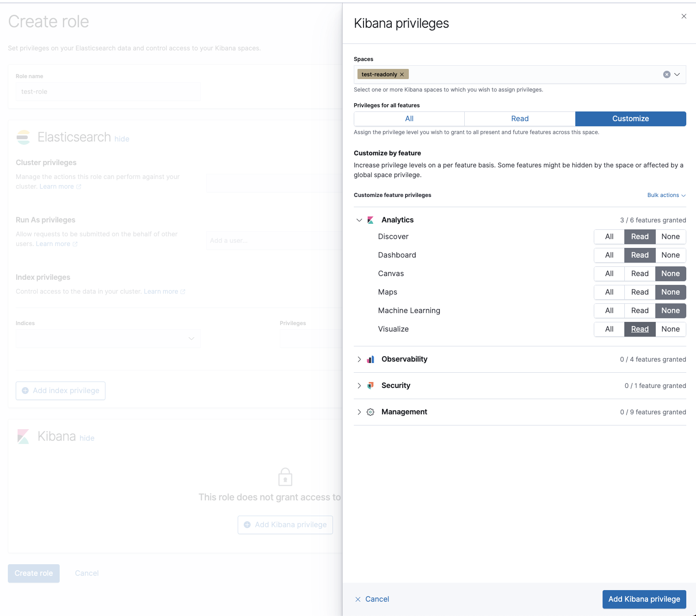Open Bulk actions menu
696x616 pixels.
click(666, 195)
